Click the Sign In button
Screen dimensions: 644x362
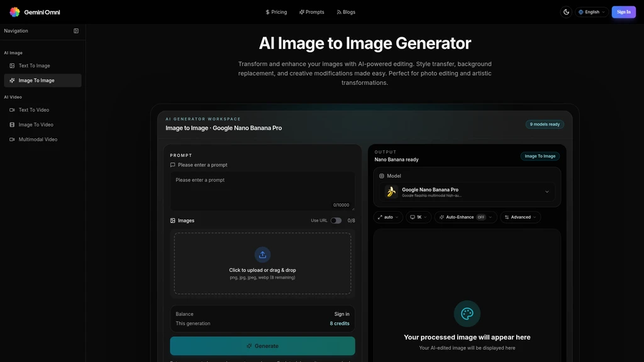click(623, 12)
